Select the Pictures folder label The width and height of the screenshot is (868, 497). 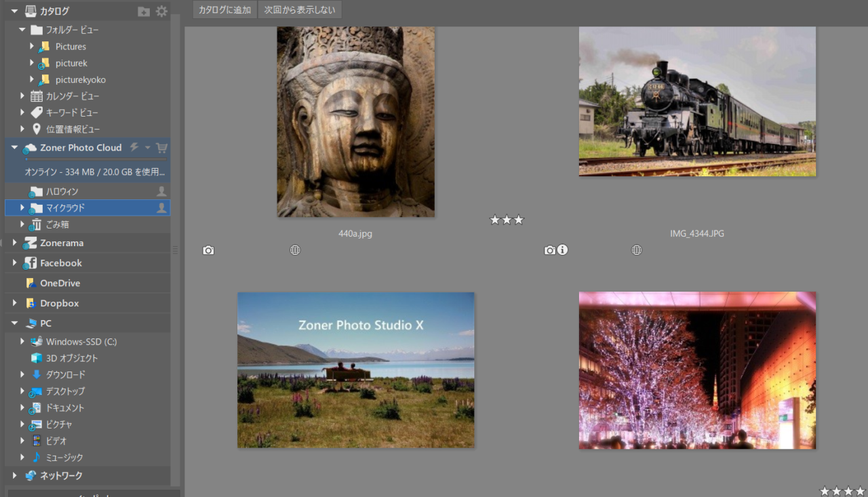point(71,47)
